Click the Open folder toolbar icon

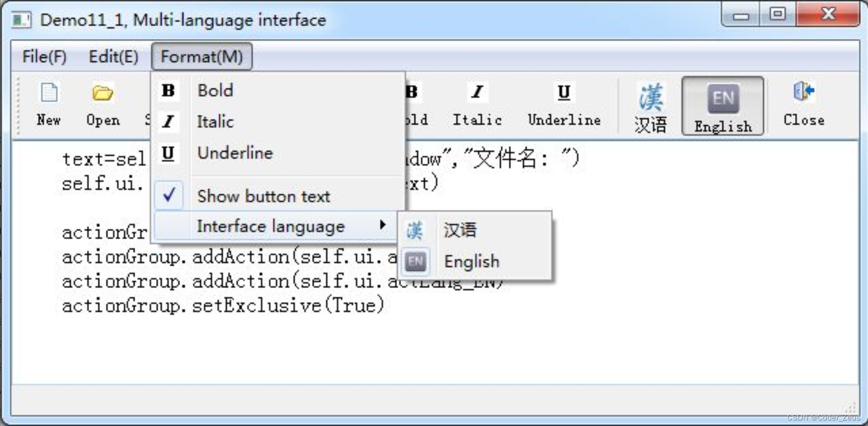[x=103, y=105]
